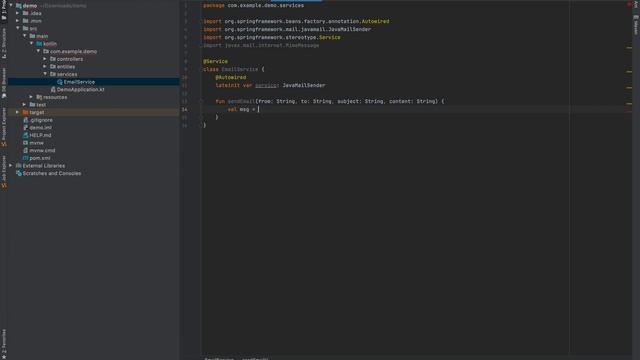Expand the target folder arrow

click(x=18, y=112)
